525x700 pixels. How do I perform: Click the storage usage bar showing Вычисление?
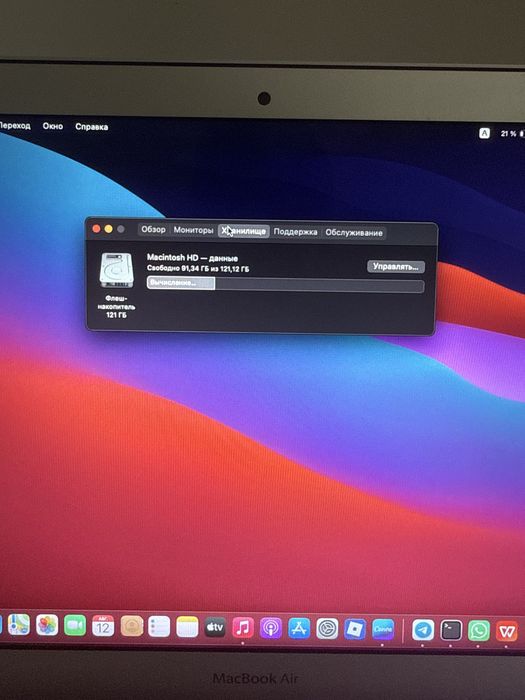pos(285,284)
